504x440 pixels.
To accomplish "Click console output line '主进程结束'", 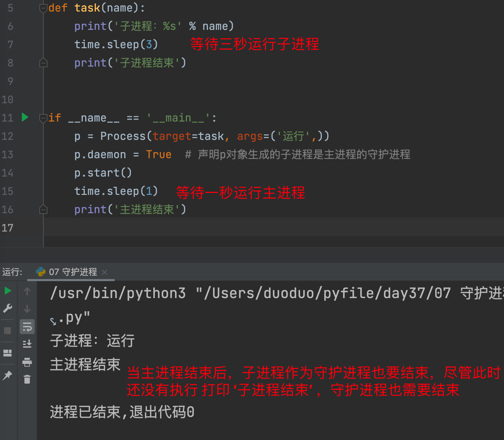I will (x=85, y=364).
